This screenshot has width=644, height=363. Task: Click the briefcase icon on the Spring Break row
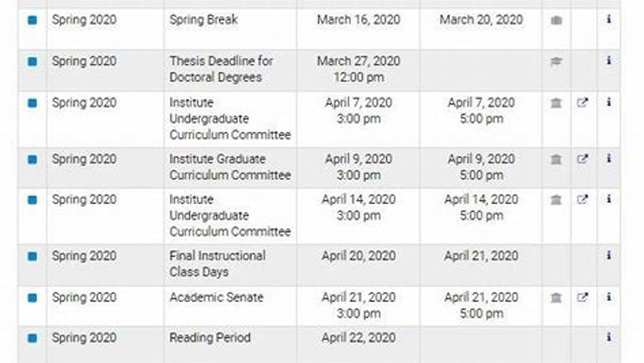[555, 20]
